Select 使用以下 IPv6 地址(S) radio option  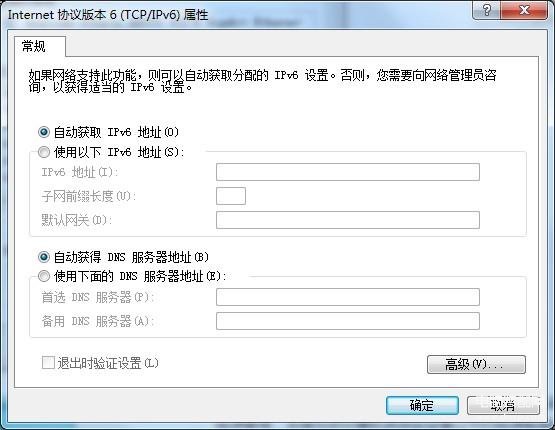(44, 152)
